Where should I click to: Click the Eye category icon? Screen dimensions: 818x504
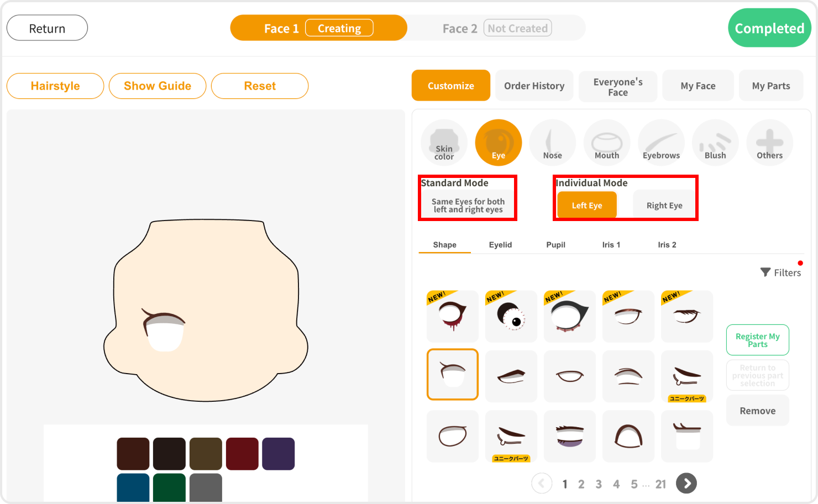tap(498, 143)
